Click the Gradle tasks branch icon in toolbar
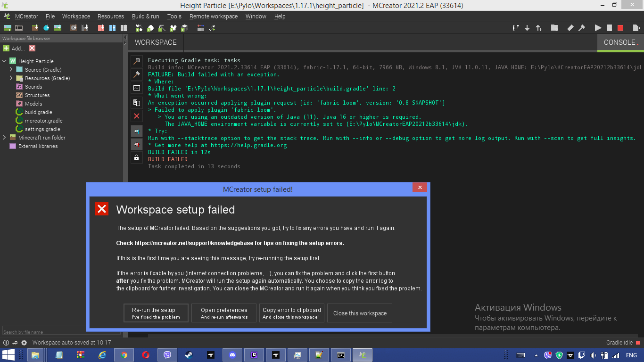 516,28
